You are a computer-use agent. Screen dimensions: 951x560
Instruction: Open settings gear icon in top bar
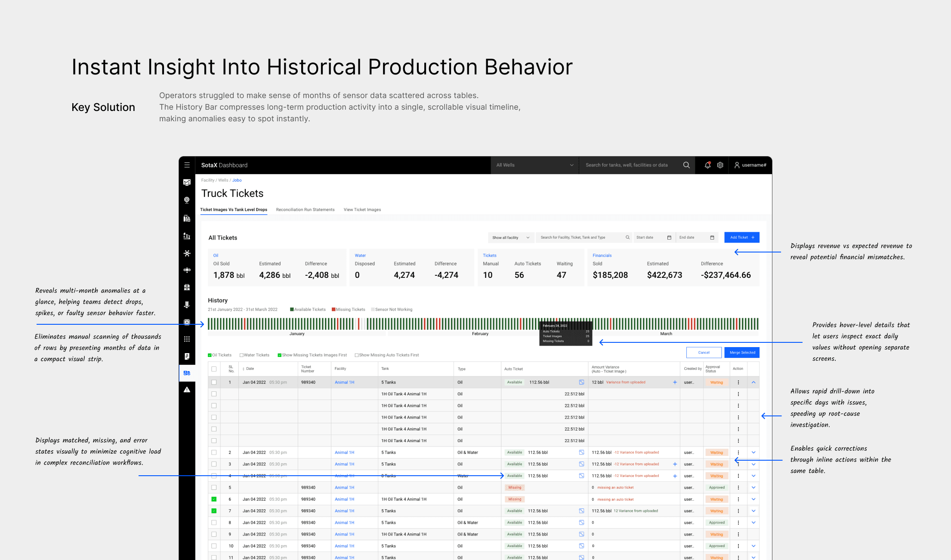point(720,165)
